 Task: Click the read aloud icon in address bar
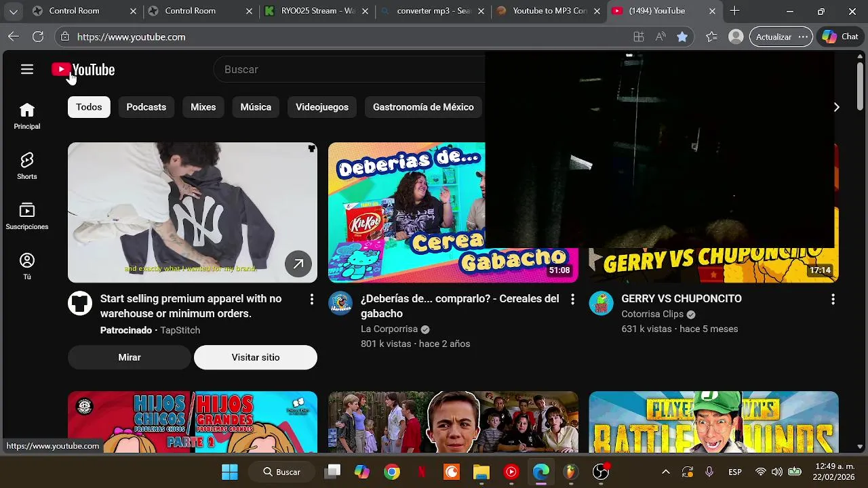pos(660,37)
